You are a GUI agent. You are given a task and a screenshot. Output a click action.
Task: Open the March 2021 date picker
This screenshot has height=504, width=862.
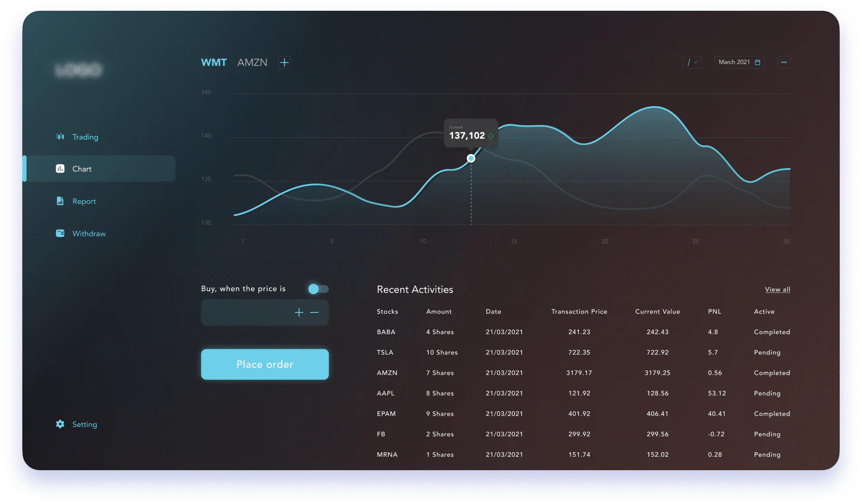pyautogui.click(x=739, y=62)
